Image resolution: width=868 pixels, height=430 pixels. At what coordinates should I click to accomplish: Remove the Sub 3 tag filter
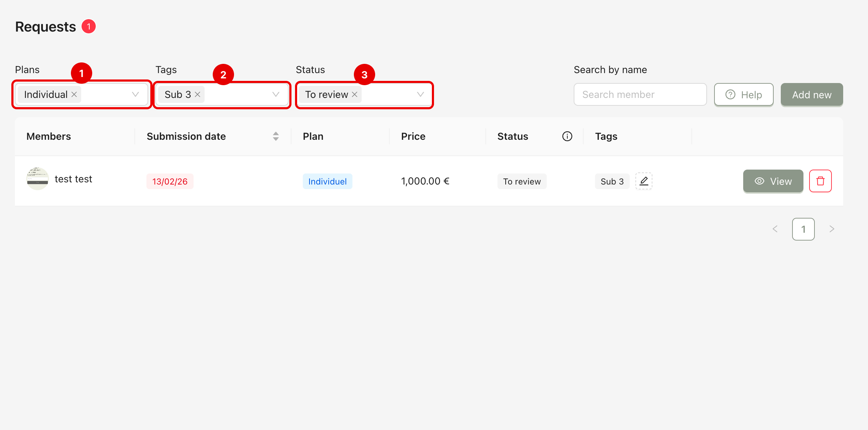coord(197,94)
